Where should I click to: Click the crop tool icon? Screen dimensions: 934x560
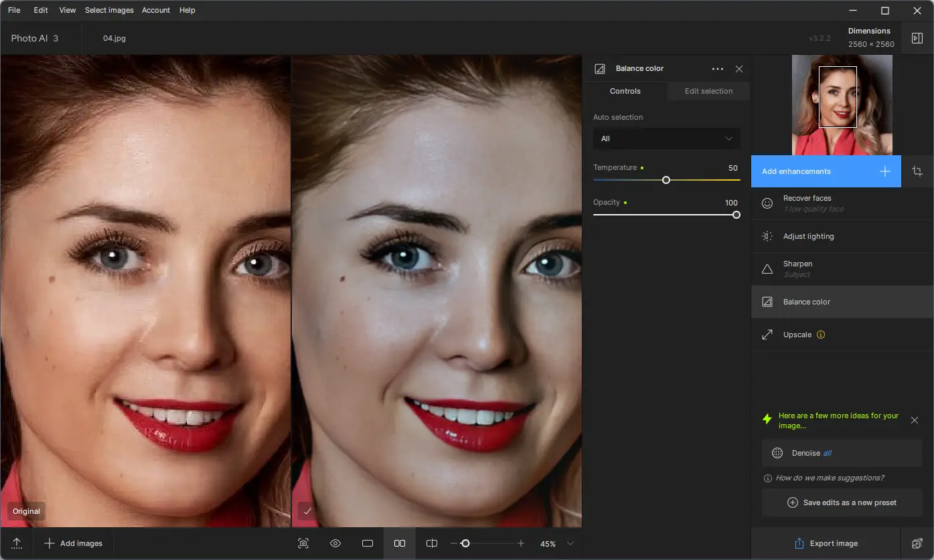[x=917, y=171]
